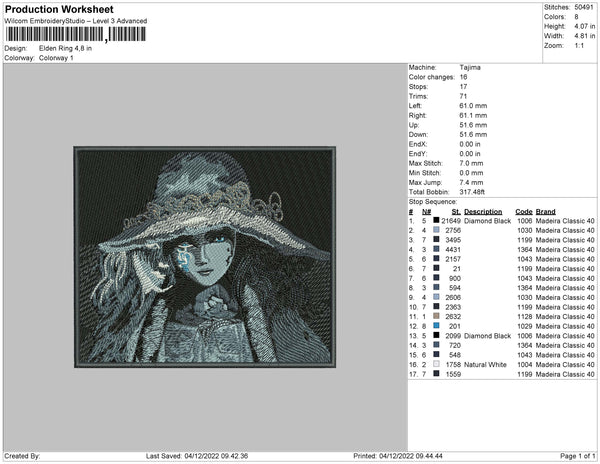This screenshot has height=464, width=600.
Task: Click the Right value '61.1 mm'
Action: click(x=473, y=116)
